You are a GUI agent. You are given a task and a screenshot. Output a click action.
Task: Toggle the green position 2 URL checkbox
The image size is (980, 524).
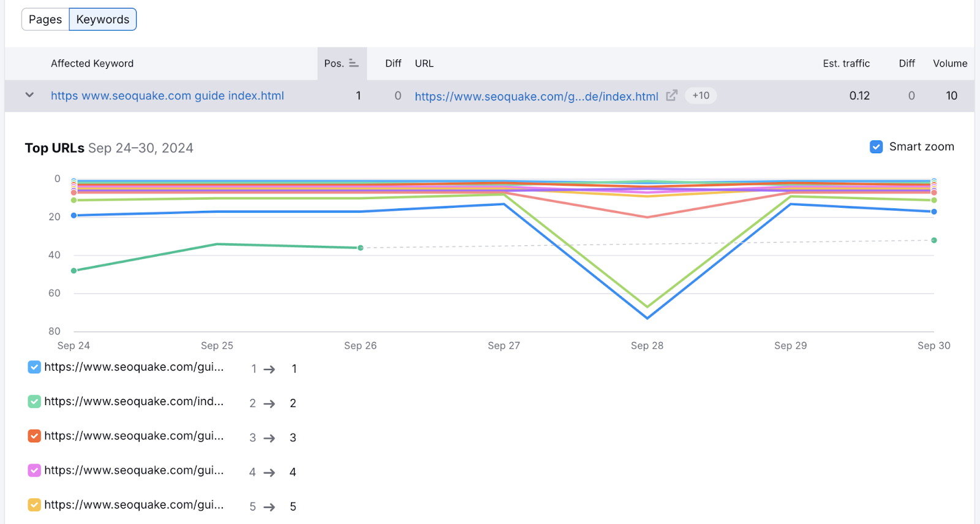(x=34, y=401)
